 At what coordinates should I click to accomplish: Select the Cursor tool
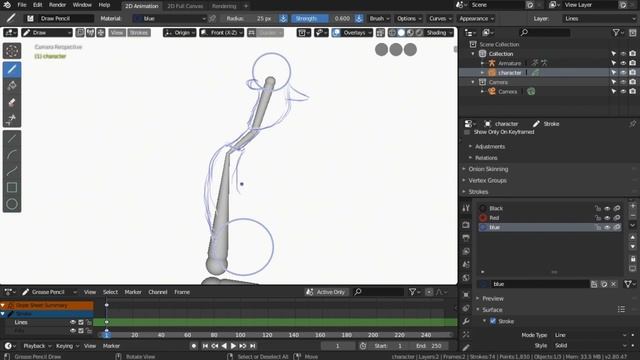[x=12, y=51]
